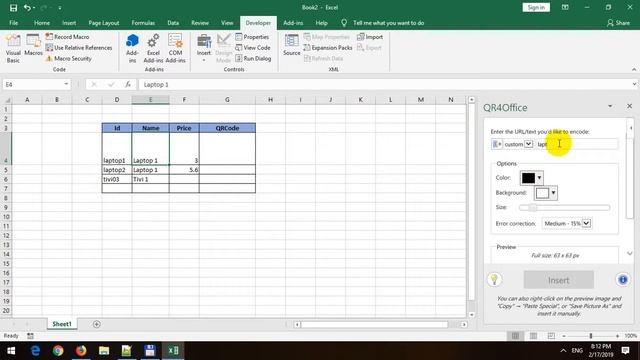Collapse the ribbon
640x360 pixels.
click(x=634, y=69)
